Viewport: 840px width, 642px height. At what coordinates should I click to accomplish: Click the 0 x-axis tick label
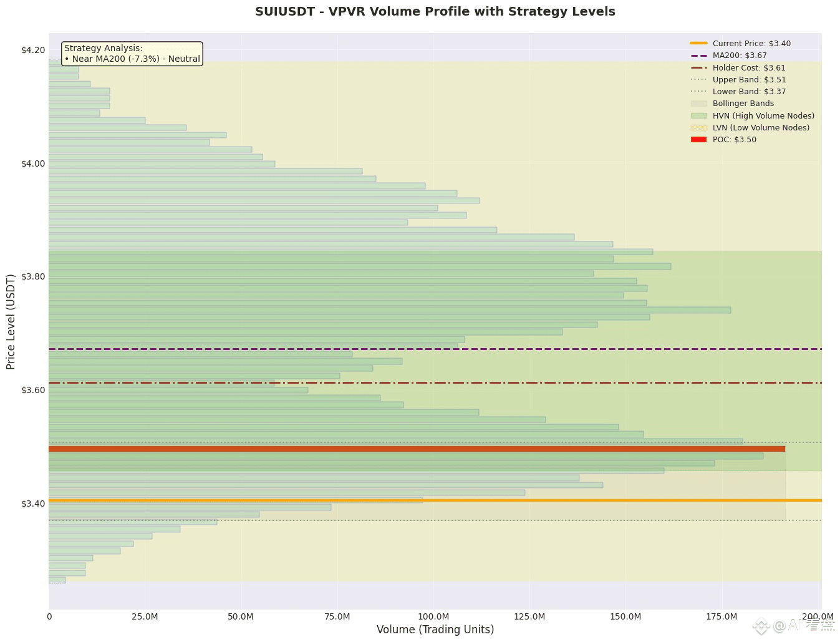pos(49,616)
